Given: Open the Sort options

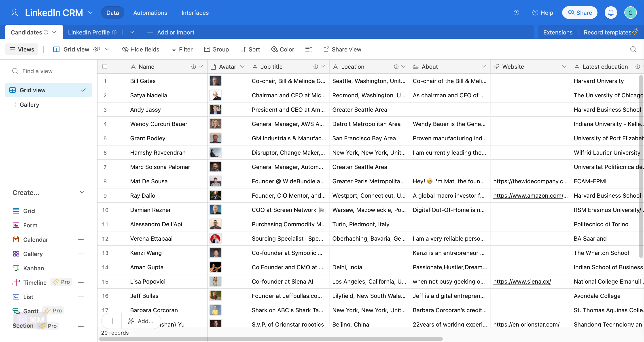Looking at the screenshot, I should [x=250, y=49].
